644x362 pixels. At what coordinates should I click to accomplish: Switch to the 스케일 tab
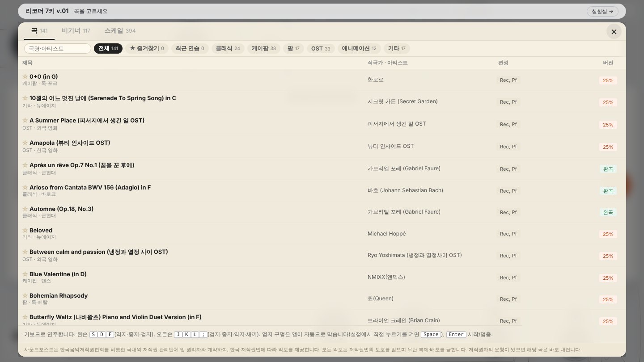[120, 31]
